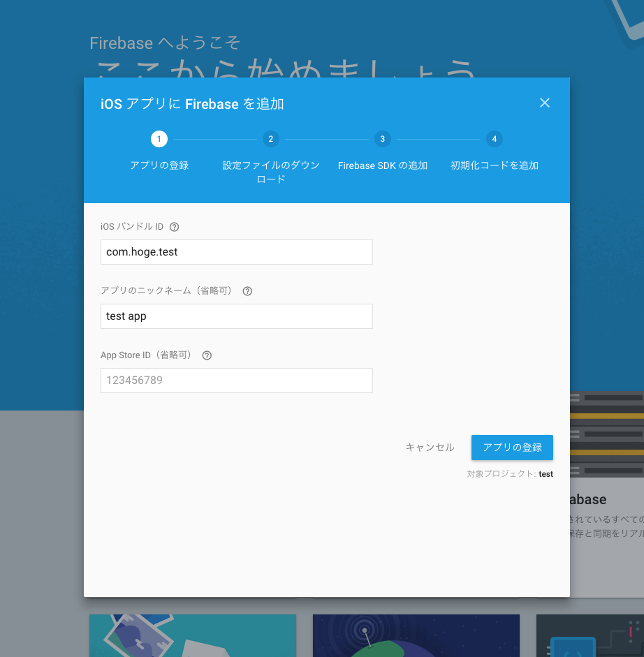The height and width of the screenshot is (657, 644).
Task: Click step 1 circle in stepper
Action: pos(159,139)
